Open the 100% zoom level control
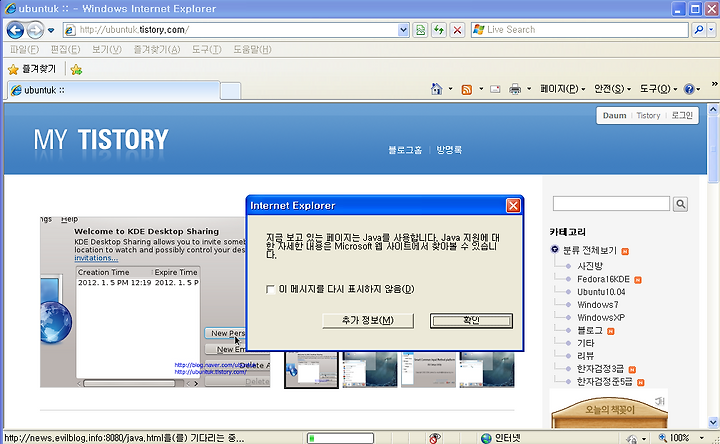 pyautogui.click(x=681, y=438)
